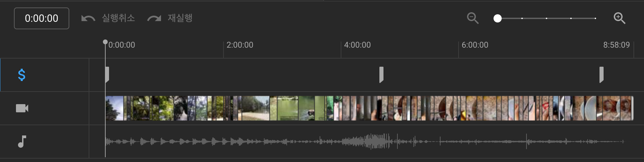Click the zoom out magnifier icon
This screenshot has width=644, height=162.
pyautogui.click(x=473, y=18)
